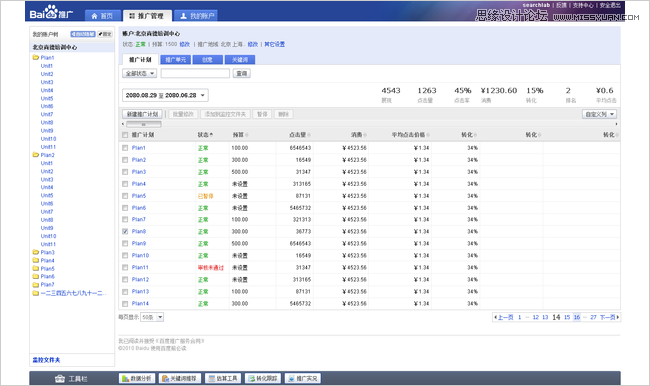Click the Plan3 folder icon in the sidebar
650x386 pixels.
(36, 252)
